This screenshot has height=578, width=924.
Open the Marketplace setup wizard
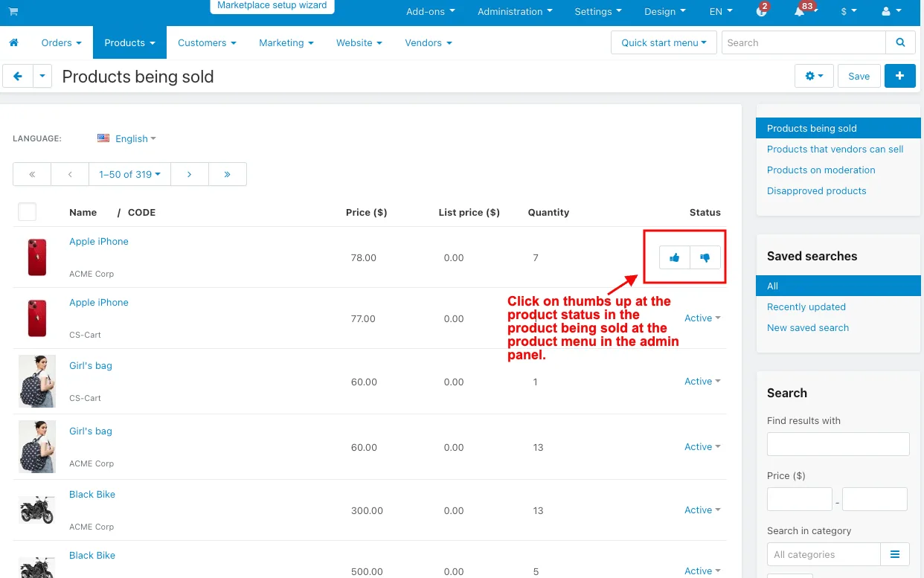(x=272, y=6)
